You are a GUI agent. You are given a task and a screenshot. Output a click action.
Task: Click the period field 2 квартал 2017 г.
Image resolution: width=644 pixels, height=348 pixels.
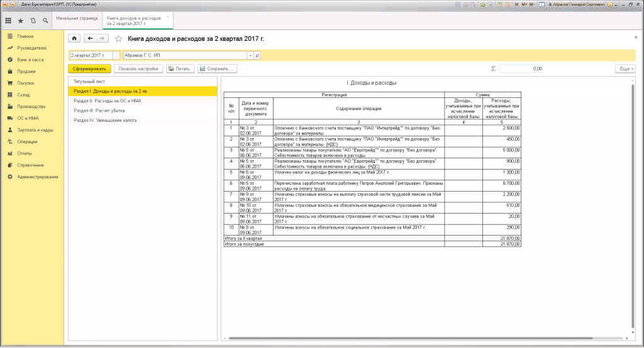click(91, 55)
